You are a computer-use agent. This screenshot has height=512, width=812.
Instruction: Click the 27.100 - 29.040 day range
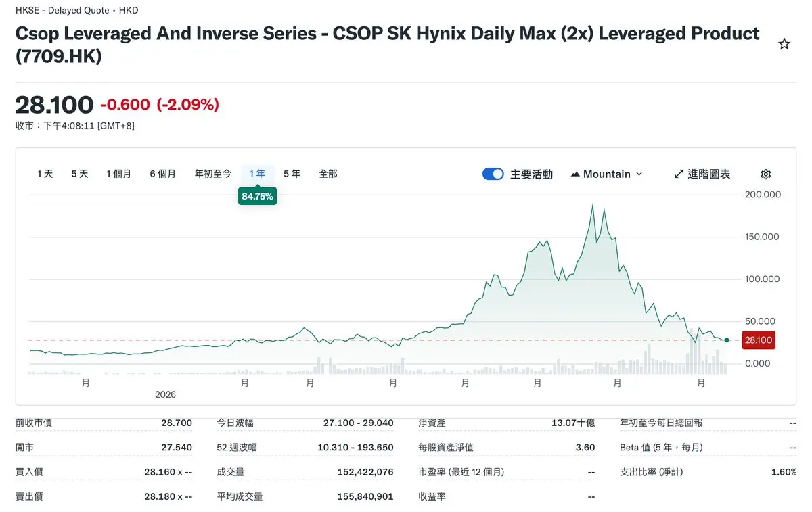pyautogui.click(x=359, y=423)
